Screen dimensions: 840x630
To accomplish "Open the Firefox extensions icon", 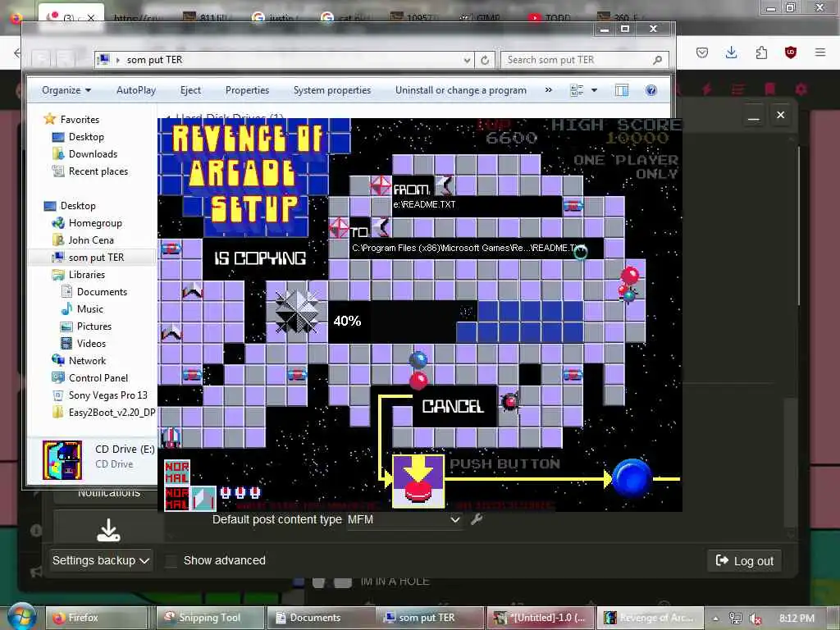I will 761,52.
